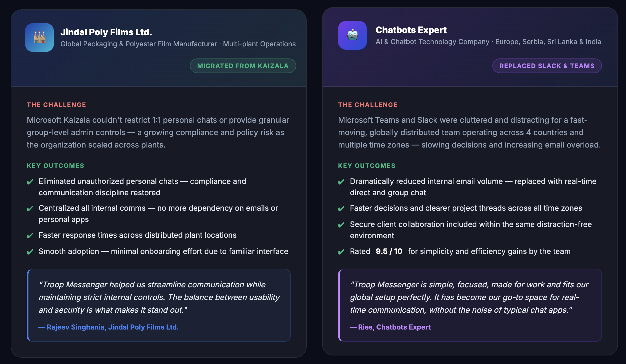The width and height of the screenshot is (626, 364).
Task: Click checkmark beside Rated 9.5 / 10
Action: pyautogui.click(x=341, y=252)
